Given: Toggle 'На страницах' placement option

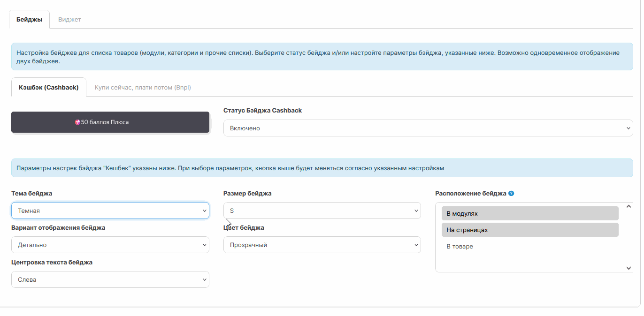Looking at the screenshot, I should tap(529, 230).
